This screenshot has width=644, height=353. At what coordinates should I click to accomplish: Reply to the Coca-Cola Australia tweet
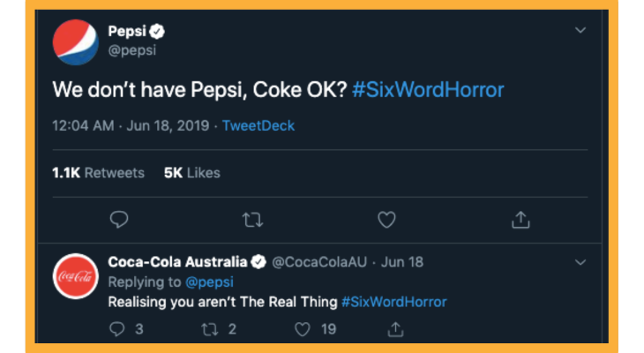point(117,329)
